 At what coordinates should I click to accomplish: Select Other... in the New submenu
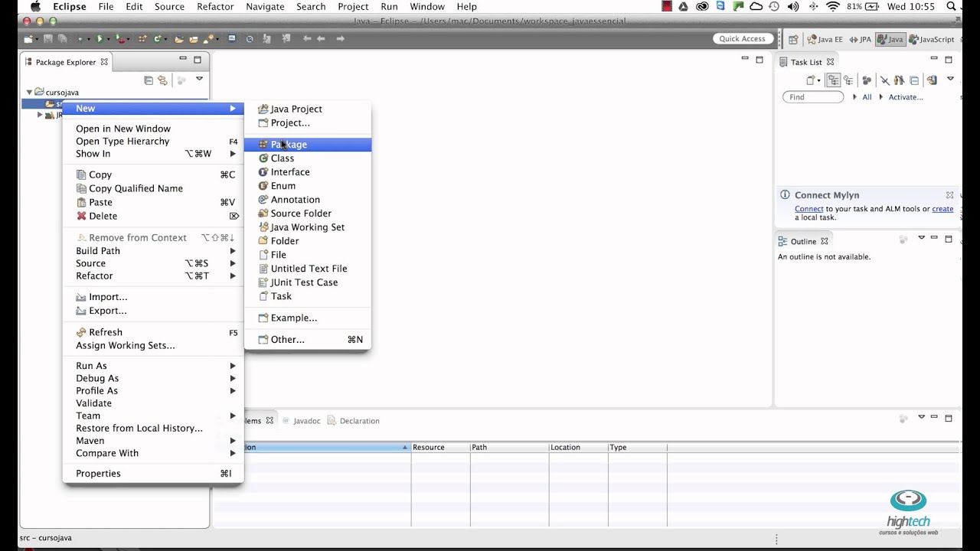(x=308, y=339)
